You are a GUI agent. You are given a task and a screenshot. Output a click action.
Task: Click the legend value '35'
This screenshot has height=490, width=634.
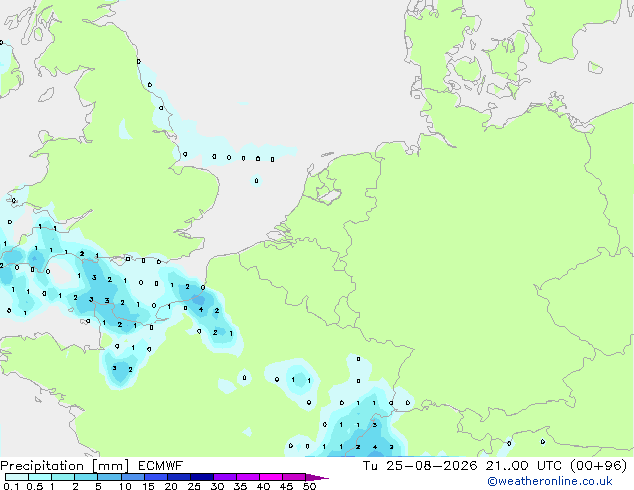(x=240, y=486)
